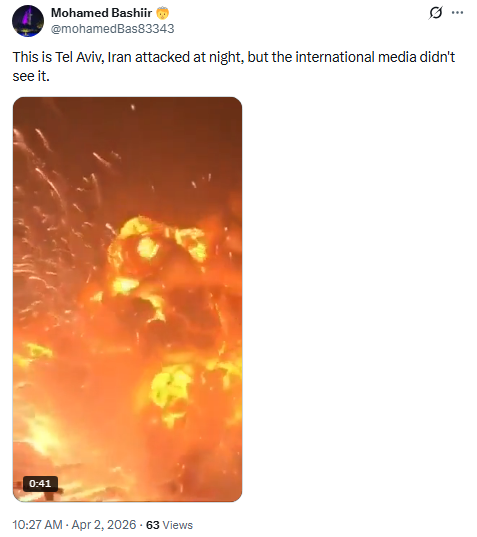View the 63 Views count

point(170,525)
